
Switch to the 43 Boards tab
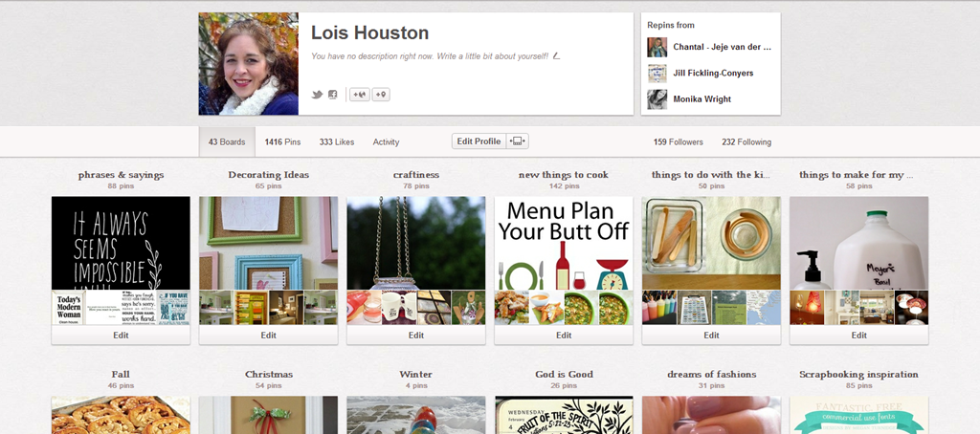coord(227,142)
